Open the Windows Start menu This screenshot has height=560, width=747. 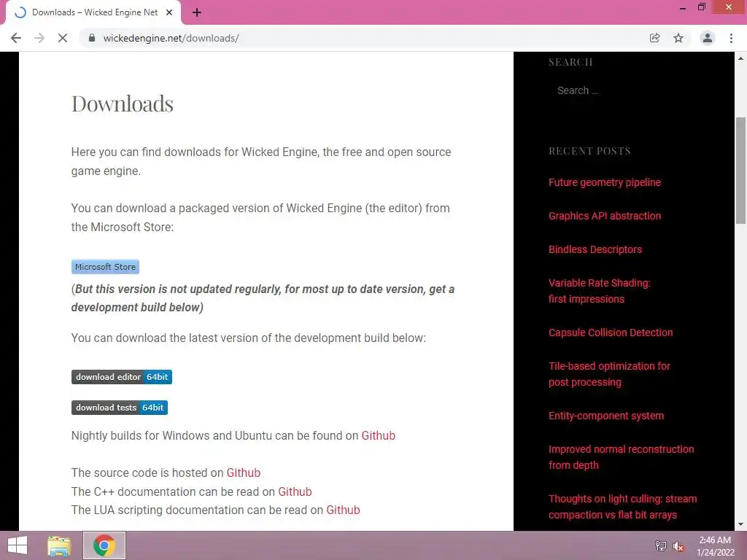pos(18,545)
